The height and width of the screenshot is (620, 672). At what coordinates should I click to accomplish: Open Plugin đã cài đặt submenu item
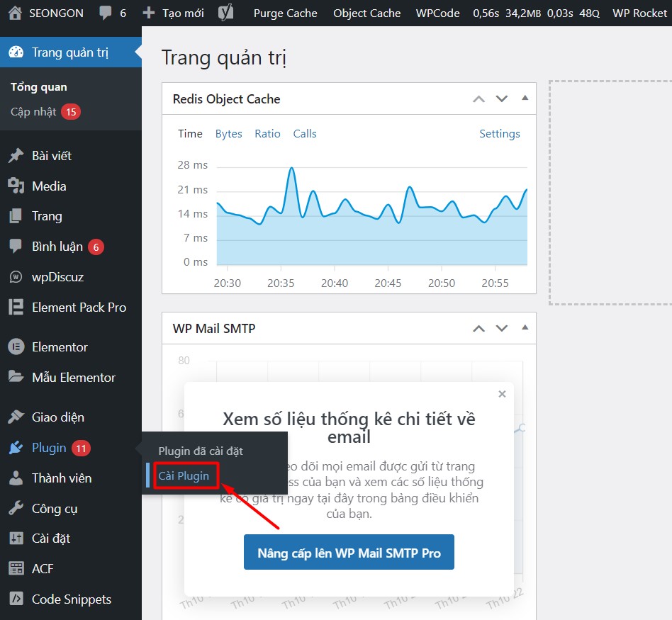[x=200, y=451]
